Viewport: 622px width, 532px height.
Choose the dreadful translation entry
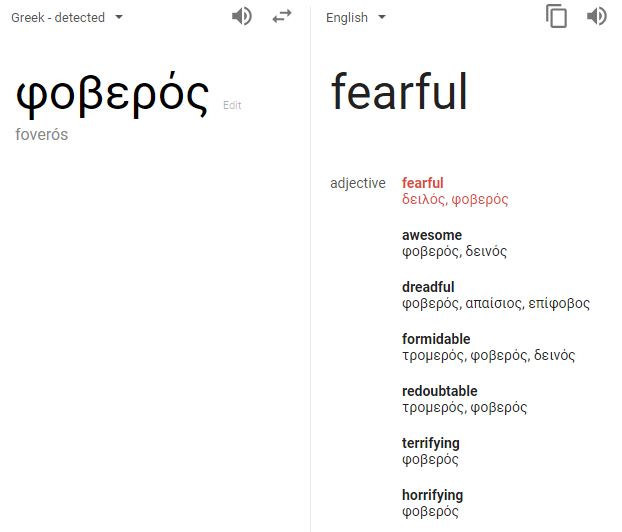click(x=428, y=287)
